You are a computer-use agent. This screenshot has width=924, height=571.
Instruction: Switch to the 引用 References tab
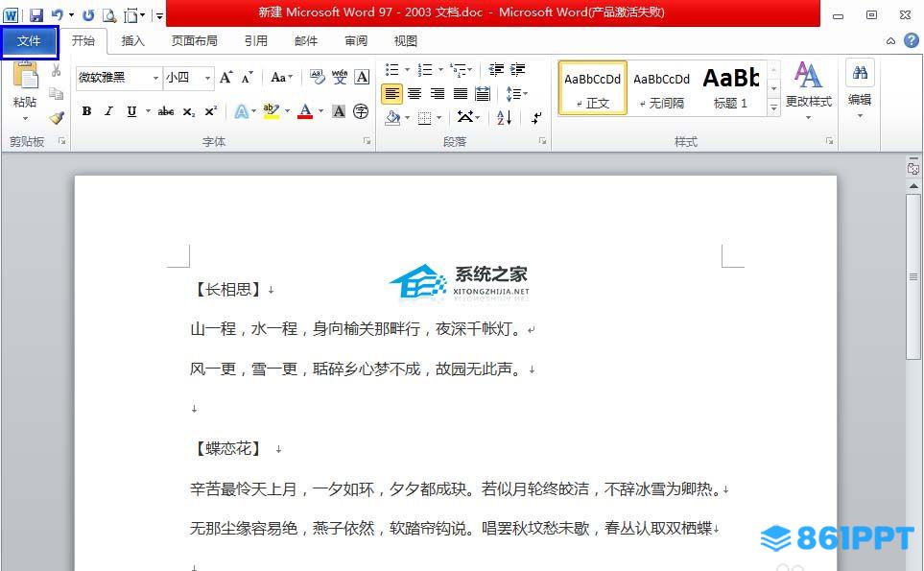coord(256,40)
